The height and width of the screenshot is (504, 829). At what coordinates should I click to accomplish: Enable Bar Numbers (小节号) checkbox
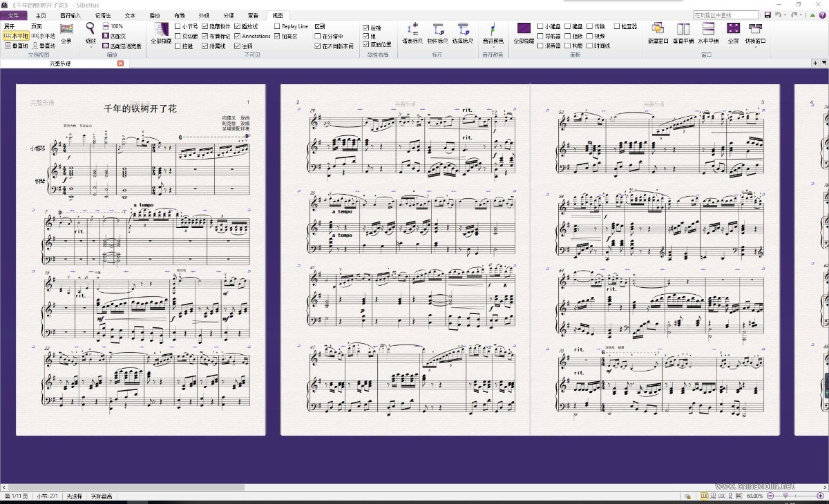tap(178, 26)
